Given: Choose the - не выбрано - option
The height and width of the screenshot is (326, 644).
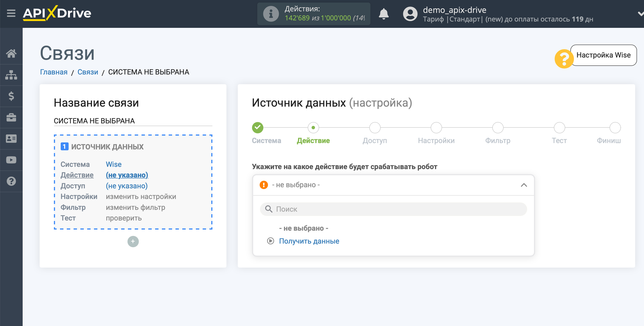Looking at the screenshot, I should pyautogui.click(x=303, y=228).
